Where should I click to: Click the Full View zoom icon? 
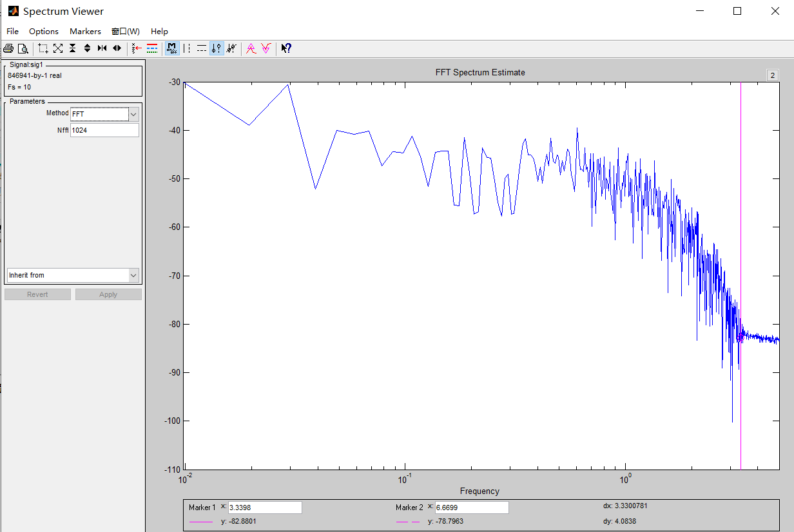[58, 48]
